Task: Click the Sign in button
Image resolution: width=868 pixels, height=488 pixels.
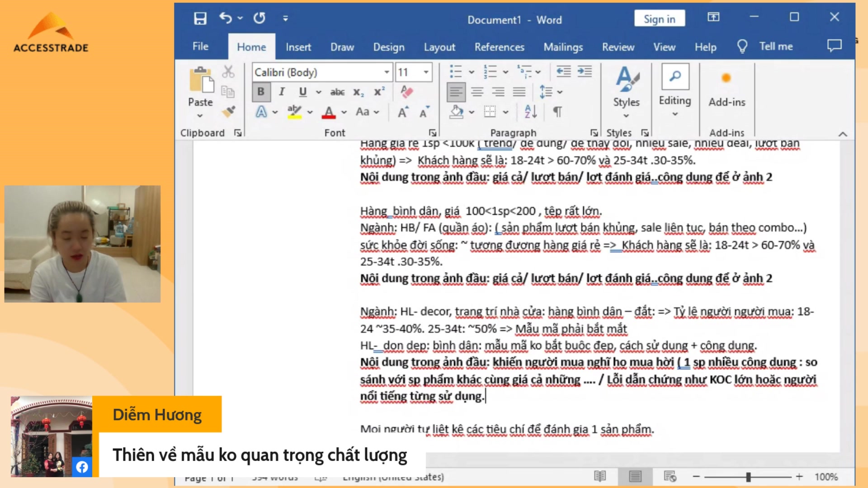Action: click(x=659, y=18)
